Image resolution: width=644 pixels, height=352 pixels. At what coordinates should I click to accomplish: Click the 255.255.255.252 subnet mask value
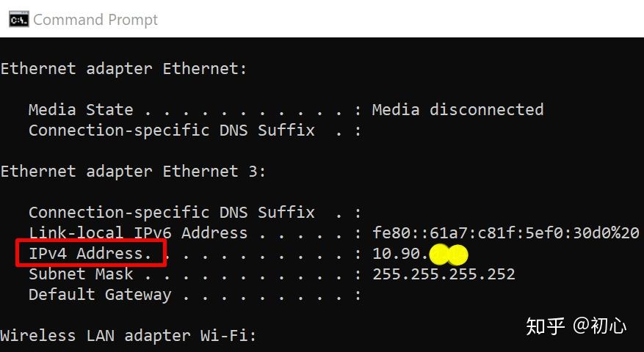pos(444,274)
